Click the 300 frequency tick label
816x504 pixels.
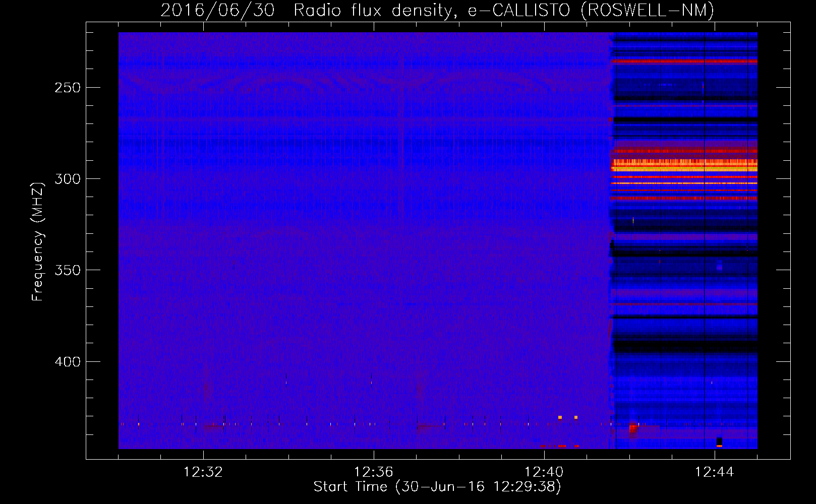[68, 179]
